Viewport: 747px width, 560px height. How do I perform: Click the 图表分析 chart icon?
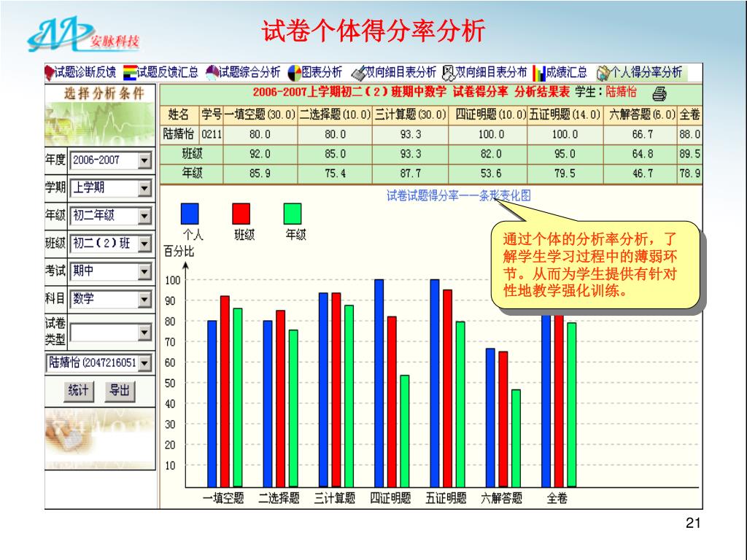(x=295, y=72)
